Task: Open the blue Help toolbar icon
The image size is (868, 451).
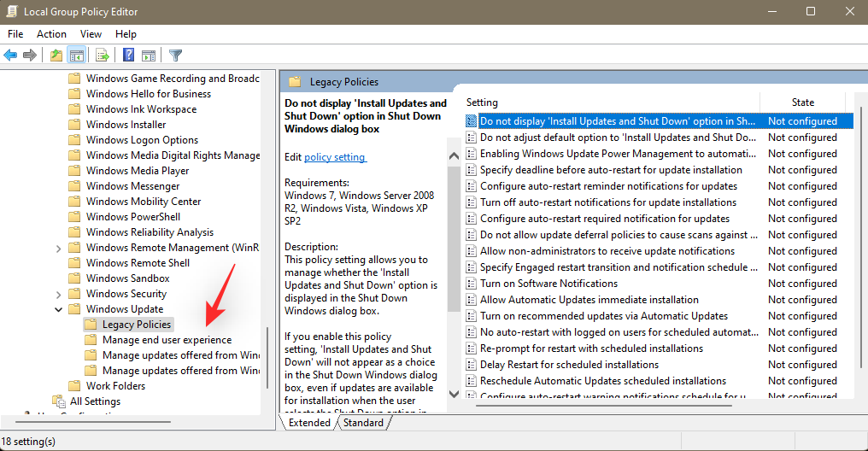Action: (x=128, y=56)
